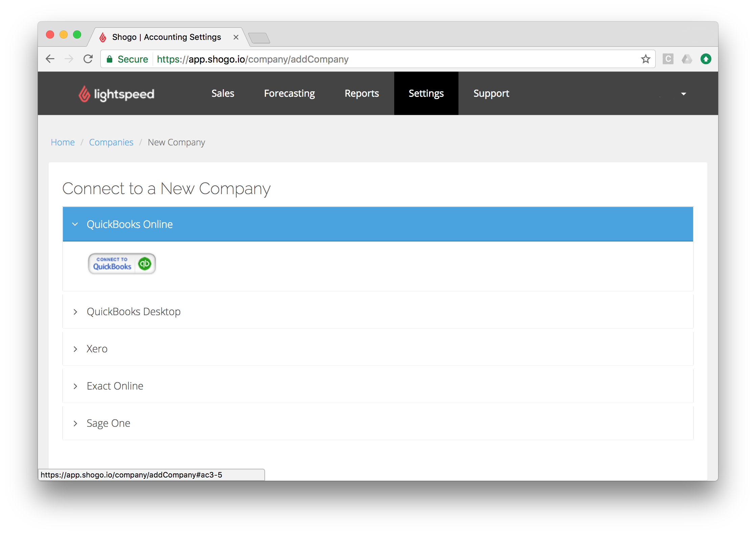The image size is (756, 535).
Task: Select the Settings menu tab
Action: point(426,93)
